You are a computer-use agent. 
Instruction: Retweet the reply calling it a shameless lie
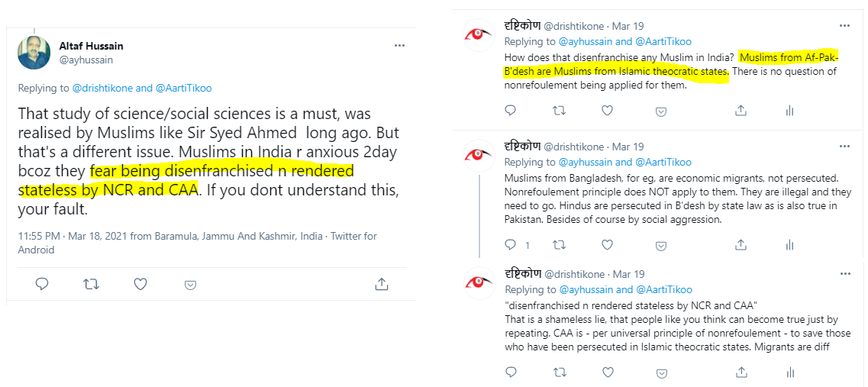[560, 372]
